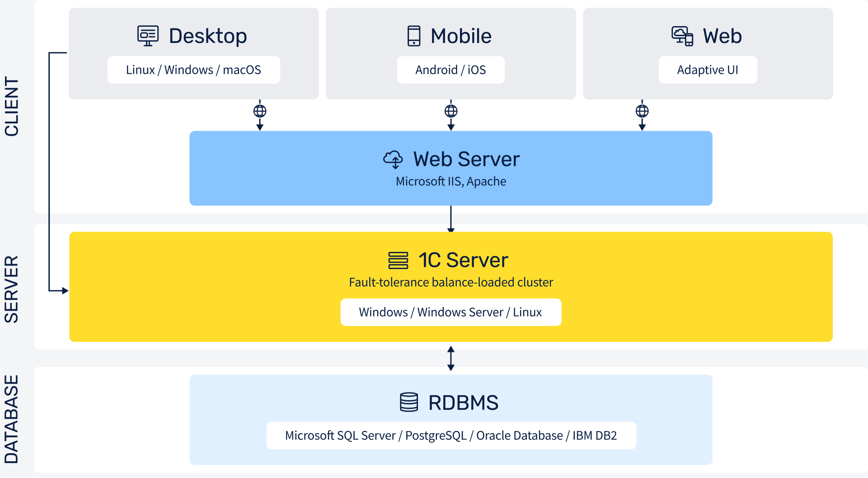Select the Mobile heading
Viewport: 868px width, 478px height.
(461, 36)
